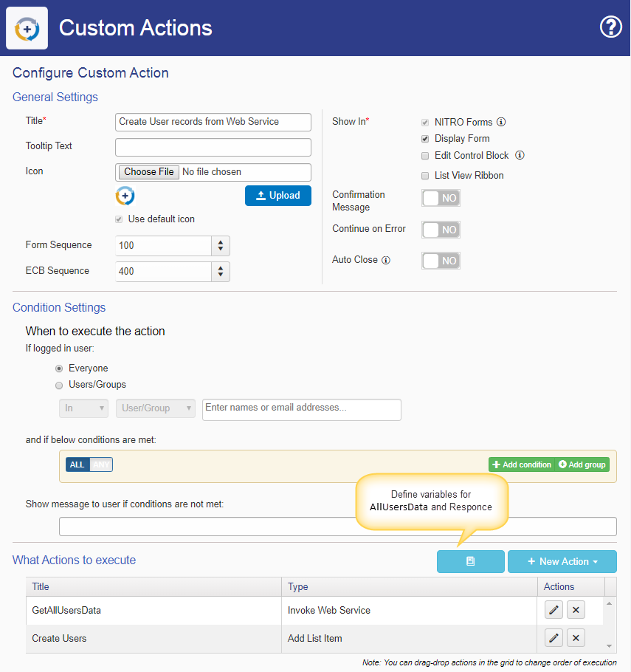The width and height of the screenshot is (631, 672).
Task: Open the variables definition button
Action: click(470, 561)
